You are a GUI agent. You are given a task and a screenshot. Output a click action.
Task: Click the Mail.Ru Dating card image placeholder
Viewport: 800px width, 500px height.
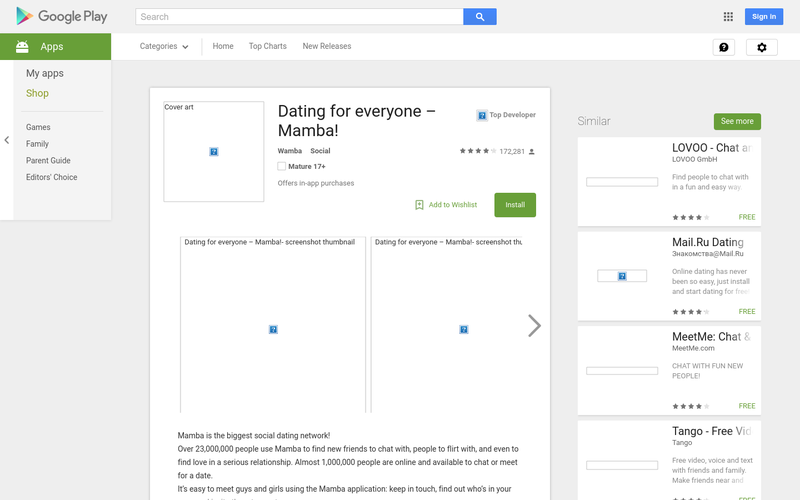[x=622, y=276]
